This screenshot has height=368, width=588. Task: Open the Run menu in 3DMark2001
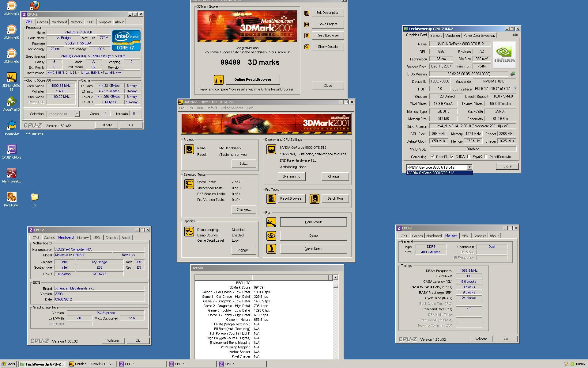(x=200, y=108)
